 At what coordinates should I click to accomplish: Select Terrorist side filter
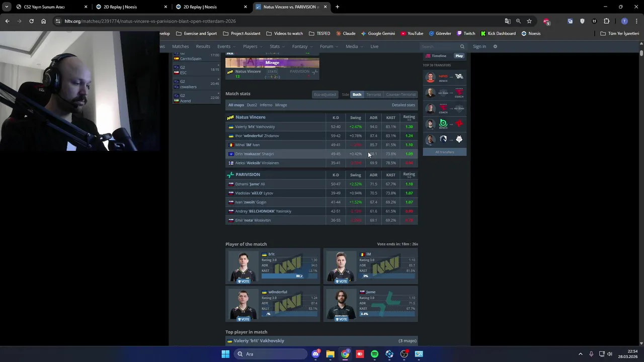click(x=373, y=95)
